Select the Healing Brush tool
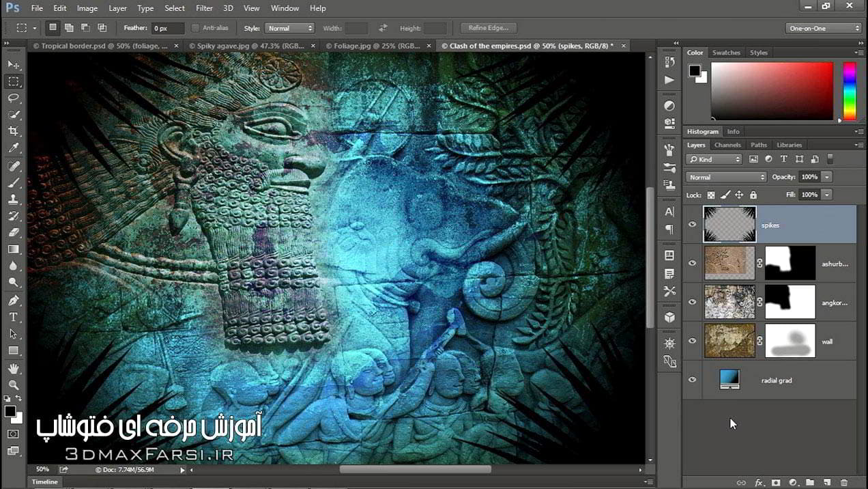868x489 pixels. pos(14,167)
